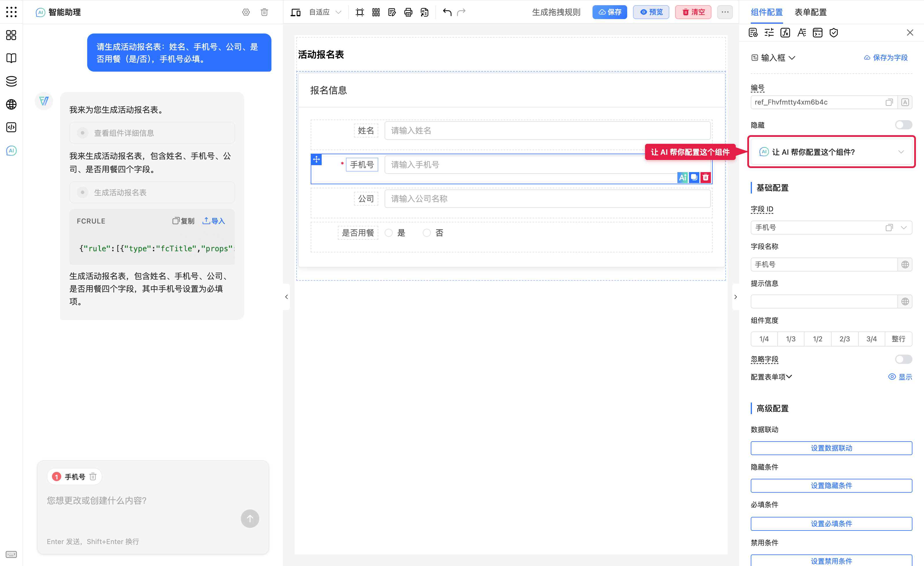Click the device preview icon
Viewport: 924px width, 566px height.
pyautogui.click(x=295, y=12)
